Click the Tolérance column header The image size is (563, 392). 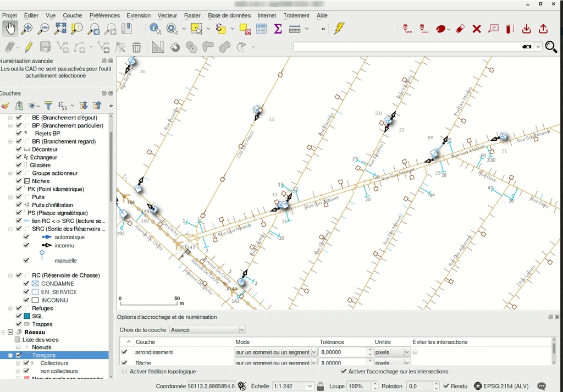click(332, 342)
